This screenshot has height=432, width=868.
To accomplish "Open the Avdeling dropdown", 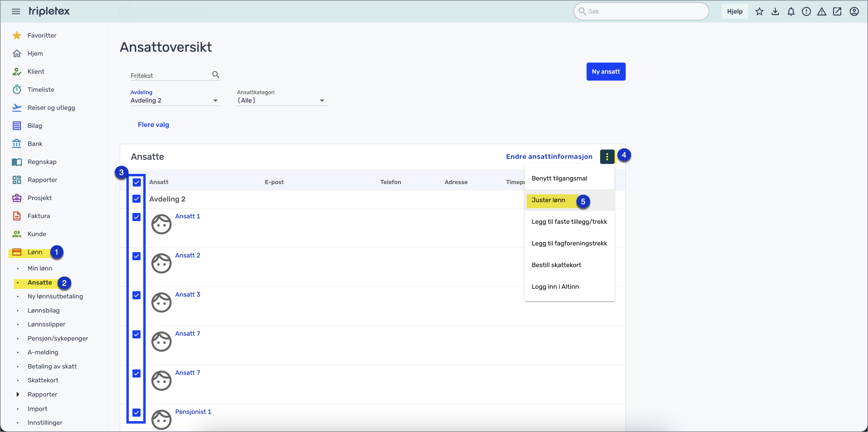I will click(175, 100).
